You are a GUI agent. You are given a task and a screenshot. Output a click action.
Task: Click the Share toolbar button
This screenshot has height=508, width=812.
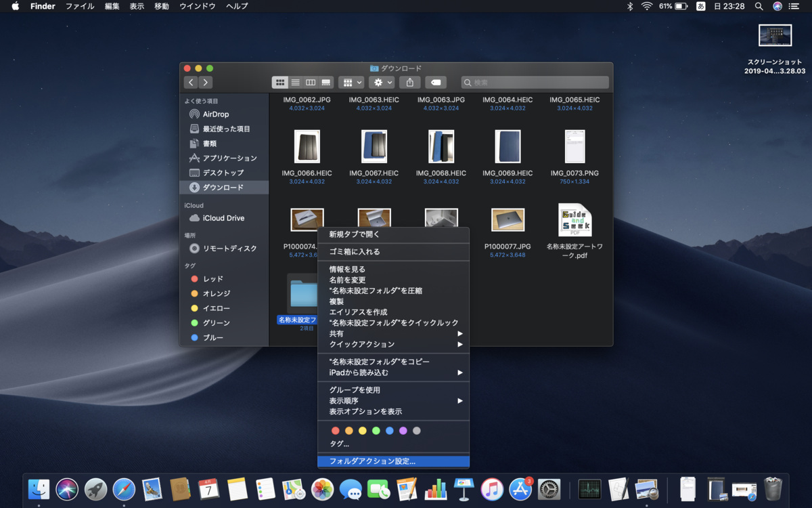[409, 82]
